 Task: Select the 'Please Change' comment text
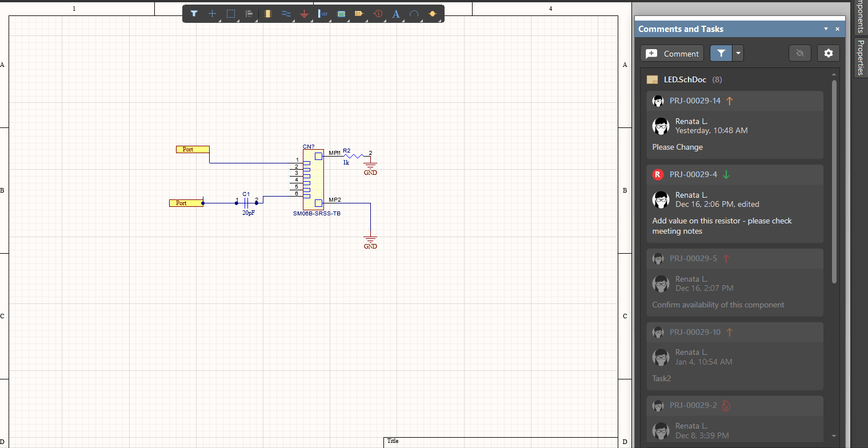pyautogui.click(x=678, y=147)
